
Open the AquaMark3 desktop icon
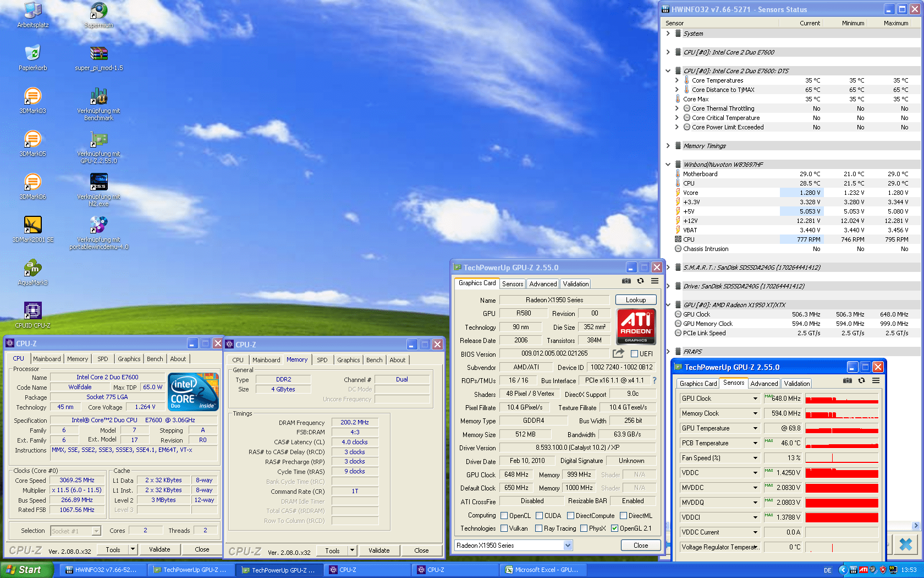tap(32, 269)
